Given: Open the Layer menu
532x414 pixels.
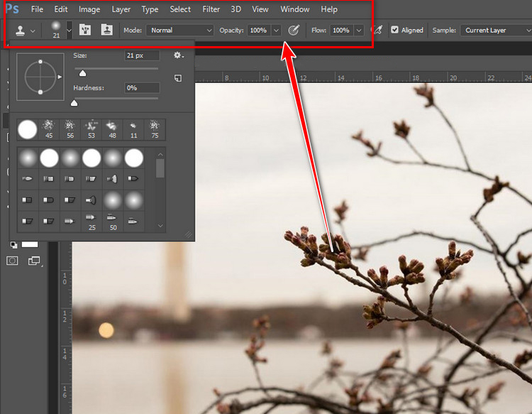Looking at the screenshot, I should [121, 9].
